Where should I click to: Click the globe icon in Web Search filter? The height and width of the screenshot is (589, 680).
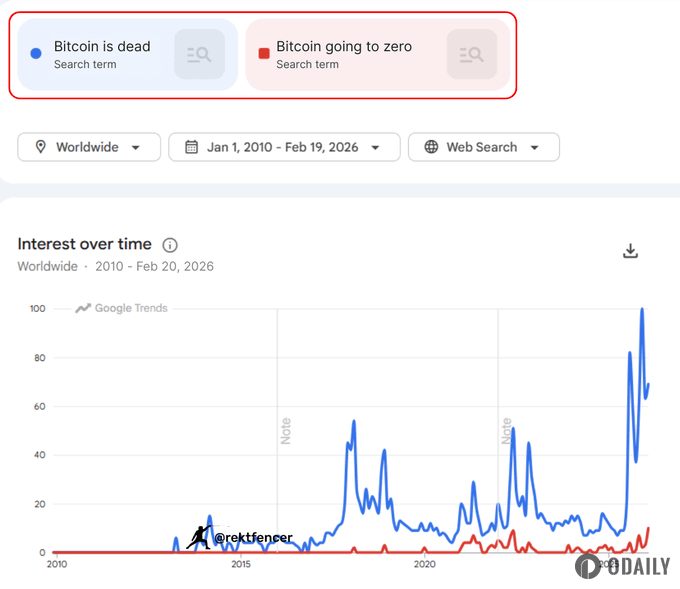click(x=431, y=147)
